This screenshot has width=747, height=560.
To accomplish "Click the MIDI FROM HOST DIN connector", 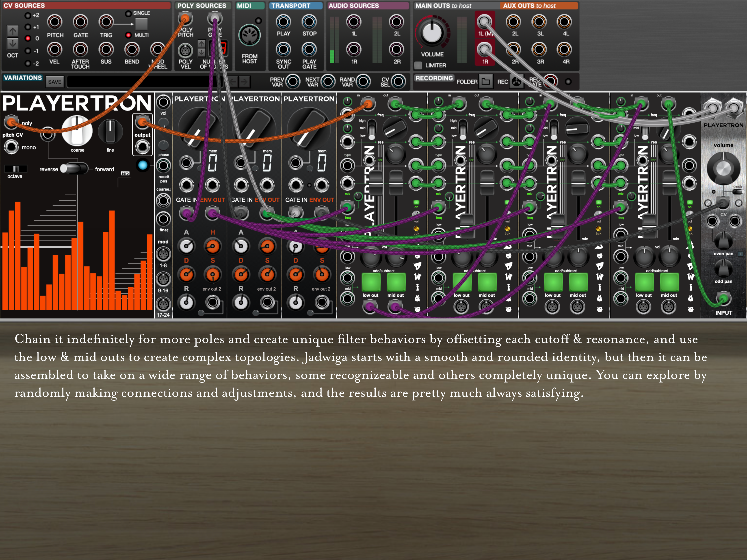I will click(x=249, y=35).
